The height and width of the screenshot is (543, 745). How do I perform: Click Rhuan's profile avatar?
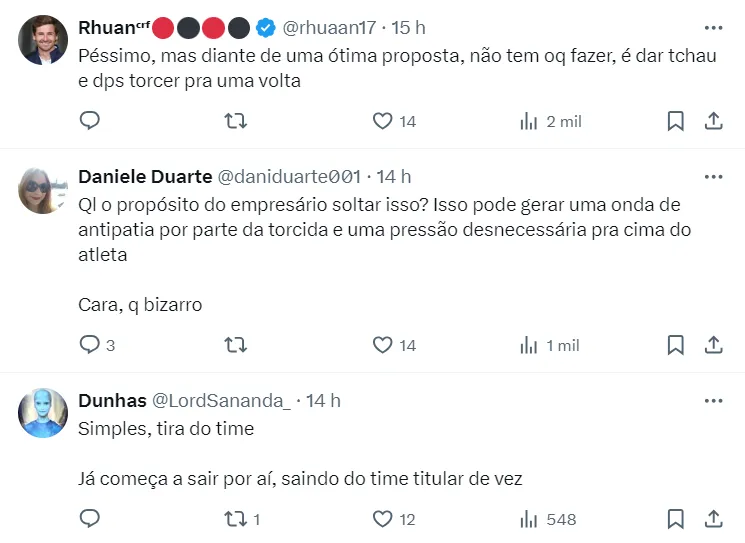[43, 40]
